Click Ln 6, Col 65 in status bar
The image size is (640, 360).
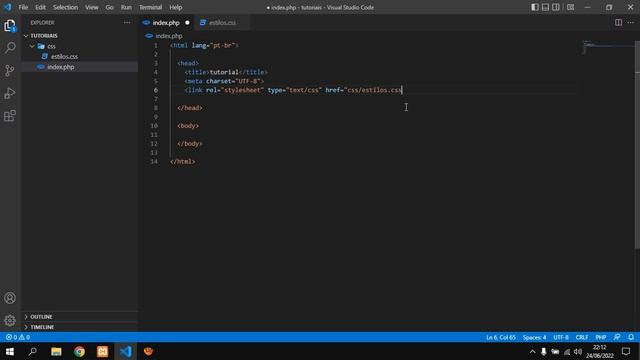pos(501,337)
